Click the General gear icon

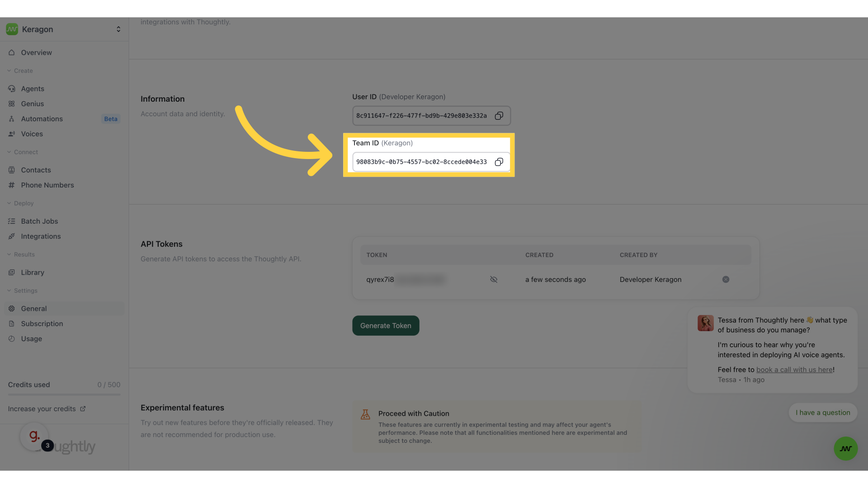(12, 309)
